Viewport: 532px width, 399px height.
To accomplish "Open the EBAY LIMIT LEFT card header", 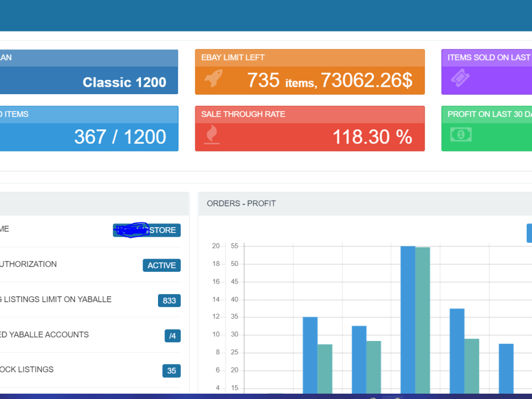I will [310, 57].
